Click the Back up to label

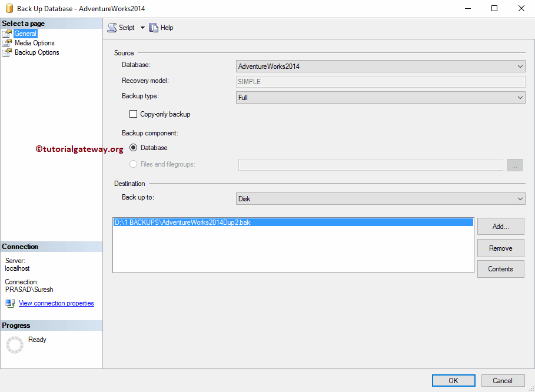point(138,197)
